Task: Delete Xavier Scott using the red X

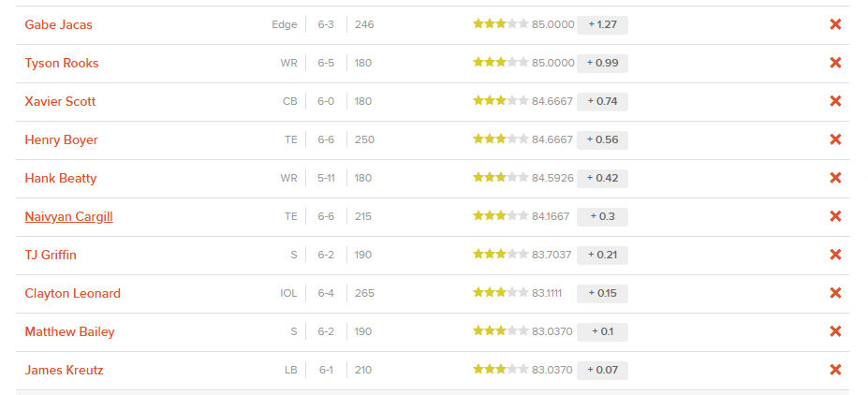Action: 835,101
